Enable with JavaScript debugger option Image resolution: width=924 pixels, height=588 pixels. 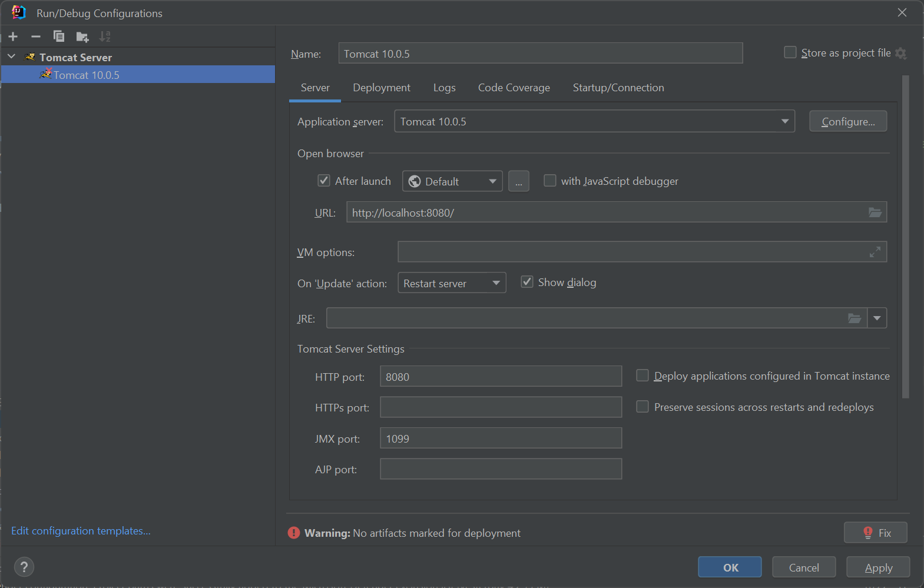(x=550, y=181)
